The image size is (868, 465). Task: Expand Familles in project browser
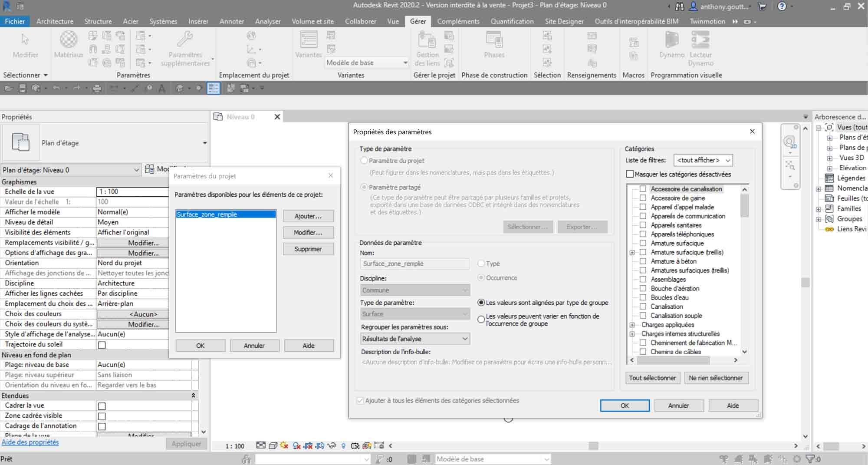(819, 209)
